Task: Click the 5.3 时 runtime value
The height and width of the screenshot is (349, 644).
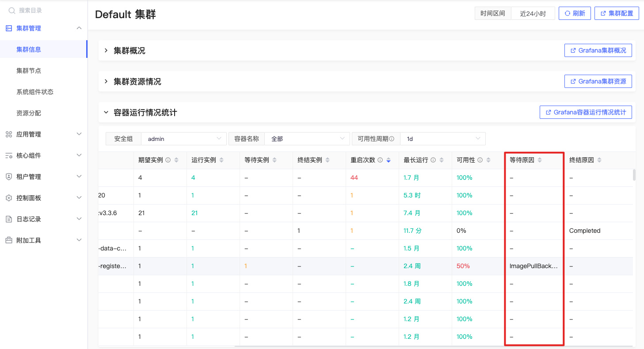Action: (412, 195)
